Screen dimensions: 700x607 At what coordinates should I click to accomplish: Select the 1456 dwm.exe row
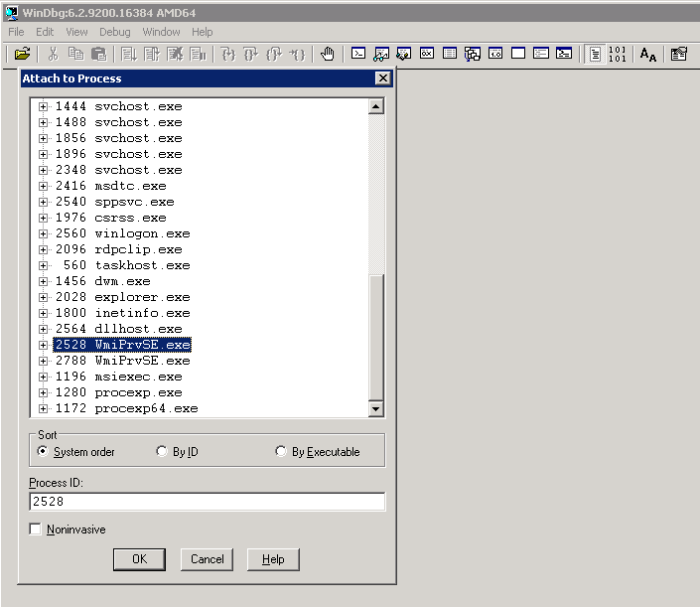tap(103, 281)
